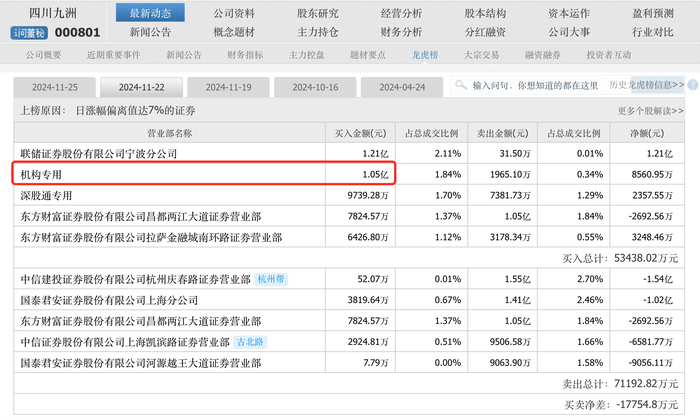
Task: Click the 营业部名称 column header
Action: coord(170,133)
